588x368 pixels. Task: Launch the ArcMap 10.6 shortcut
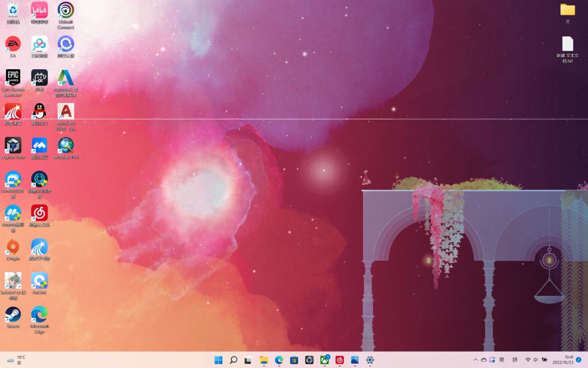tap(66, 148)
